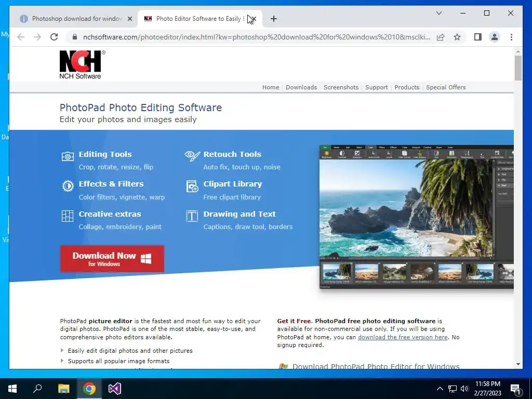Click the Chrome taskbar icon
532x399 pixels.
(x=89, y=389)
